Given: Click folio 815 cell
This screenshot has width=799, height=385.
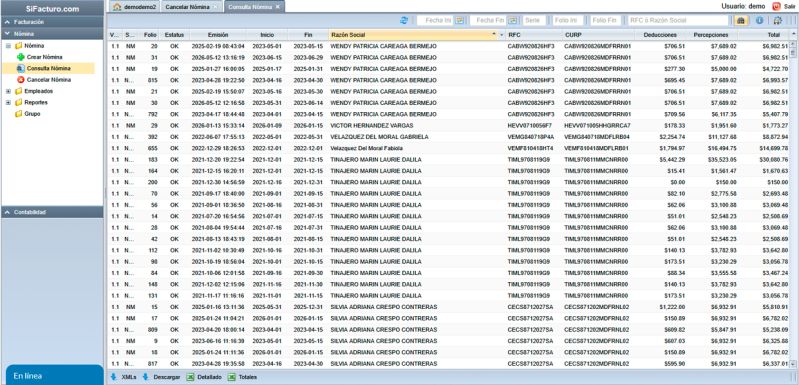Looking at the screenshot, I should (152, 80).
